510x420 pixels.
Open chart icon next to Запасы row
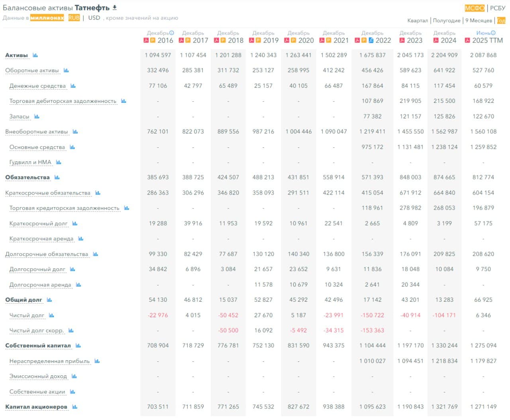pyautogui.click(x=37, y=116)
